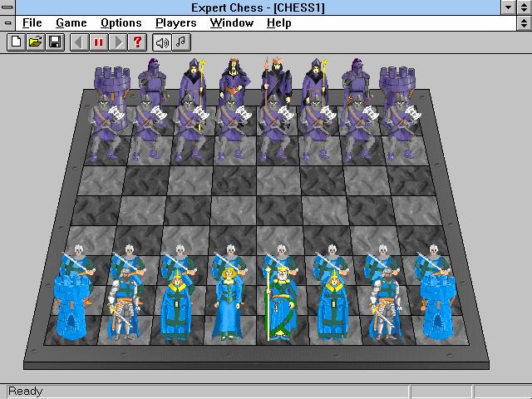
Task: Toggle music with the note button
Action: point(181,42)
